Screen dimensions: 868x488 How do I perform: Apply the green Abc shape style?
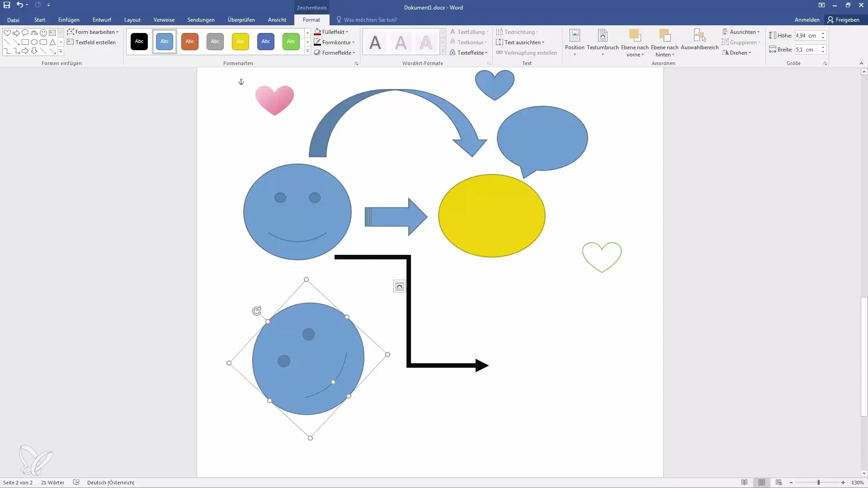(x=291, y=42)
